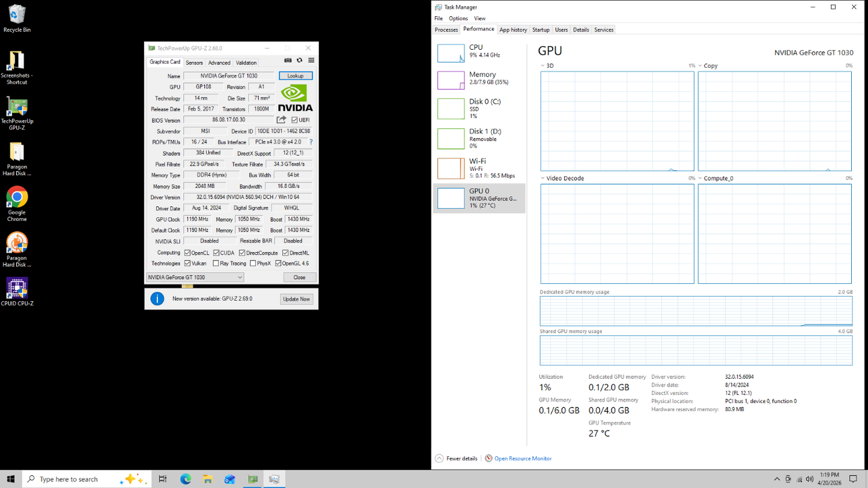Open the Options menu in Task Manager
This screenshot has height=488, width=868.
(458, 19)
